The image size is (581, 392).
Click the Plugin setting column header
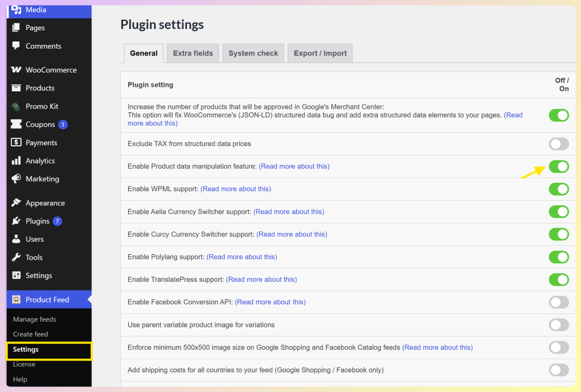(x=150, y=85)
